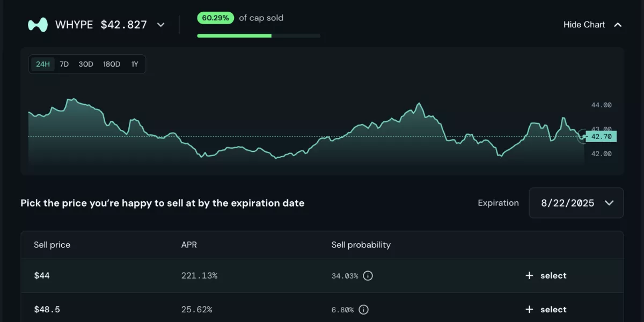
Task: Open the Expiration date picker showing 8/22/2025
Action: [576, 203]
